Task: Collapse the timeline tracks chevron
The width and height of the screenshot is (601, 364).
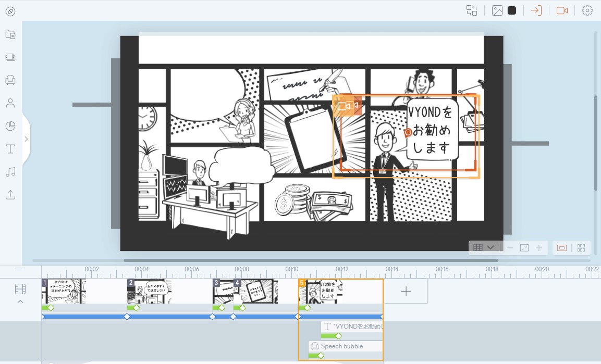Action: (20, 302)
